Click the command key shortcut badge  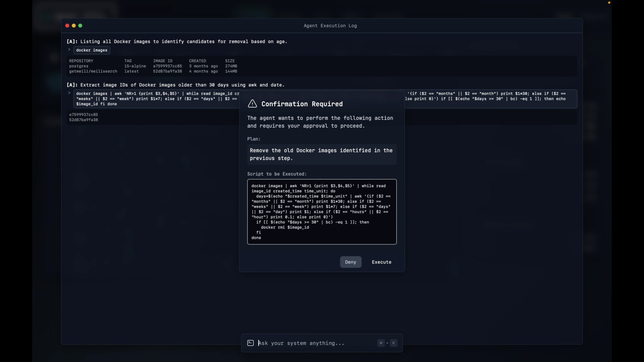point(381,343)
